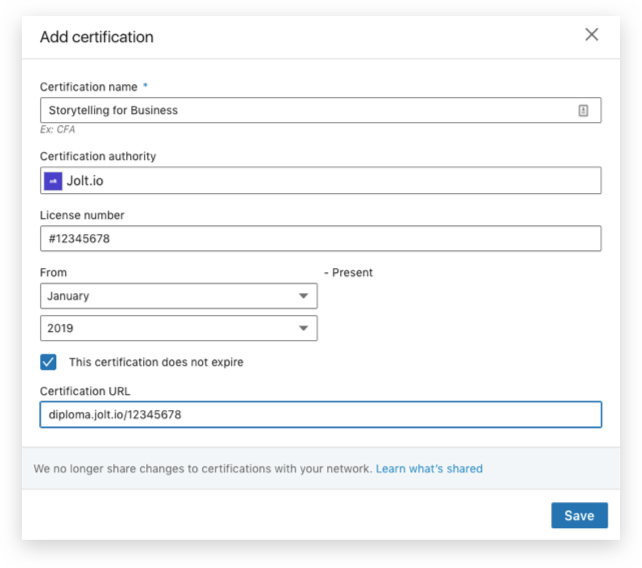
Task: Click the Jolt.io logo icon
Action: tap(53, 181)
